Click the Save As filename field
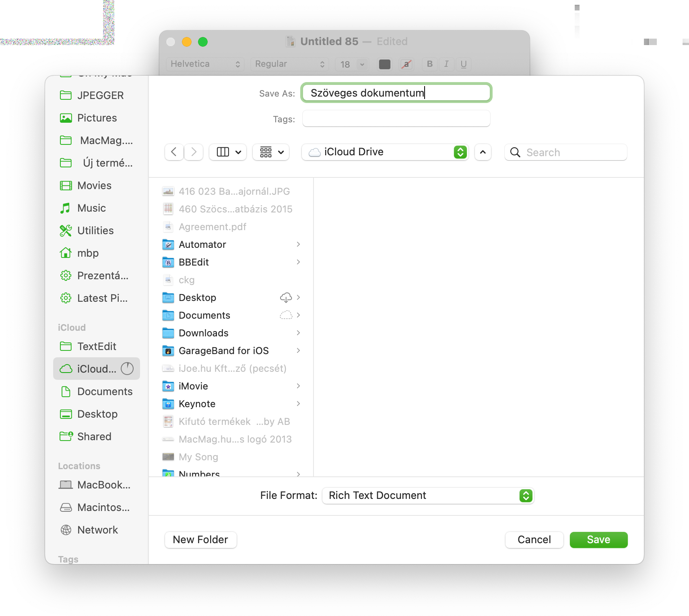The image size is (689, 616). pos(396,93)
